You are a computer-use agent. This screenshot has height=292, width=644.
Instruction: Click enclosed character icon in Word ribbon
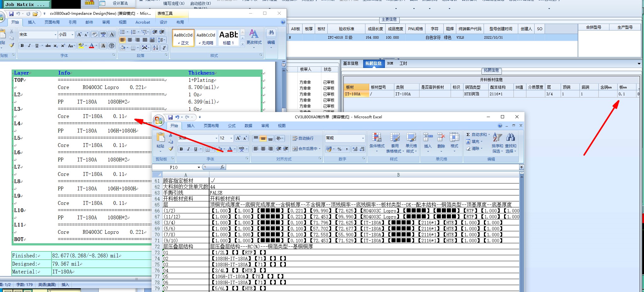coord(112,46)
